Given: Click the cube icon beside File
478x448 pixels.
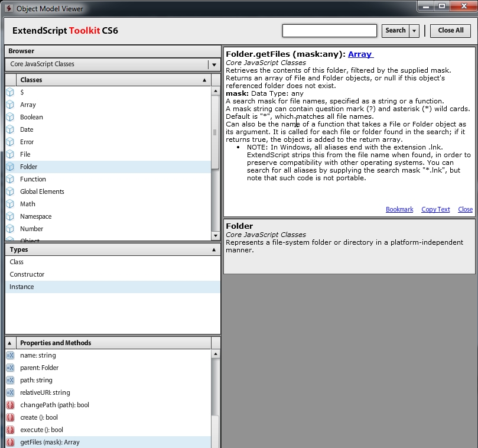Looking at the screenshot, I should pyautogui.click(x=10, y=154).
